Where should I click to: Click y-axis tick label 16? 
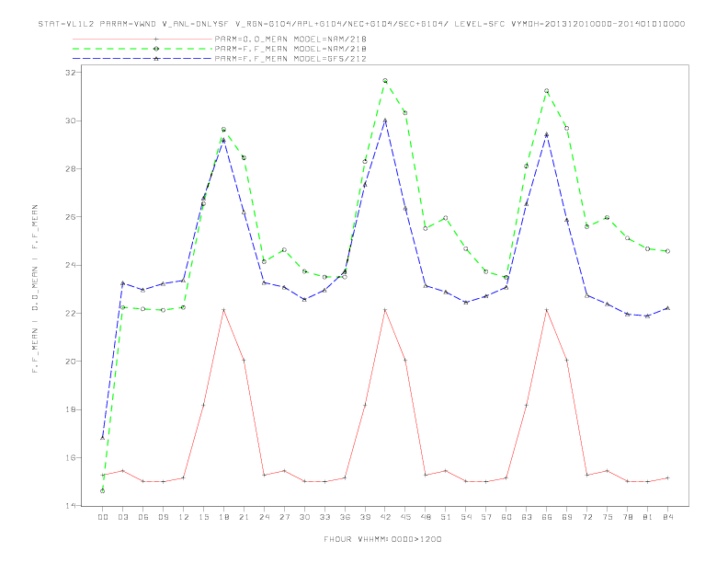point(70,457)
